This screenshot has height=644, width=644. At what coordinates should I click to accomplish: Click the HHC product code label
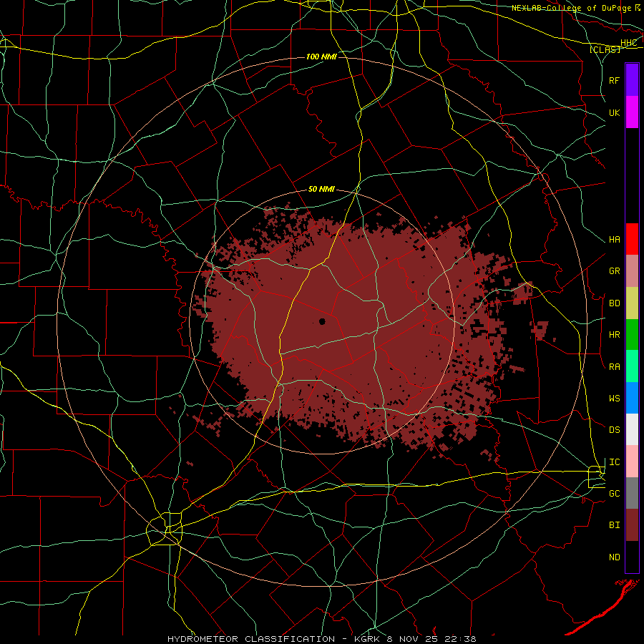pos(628,43)
